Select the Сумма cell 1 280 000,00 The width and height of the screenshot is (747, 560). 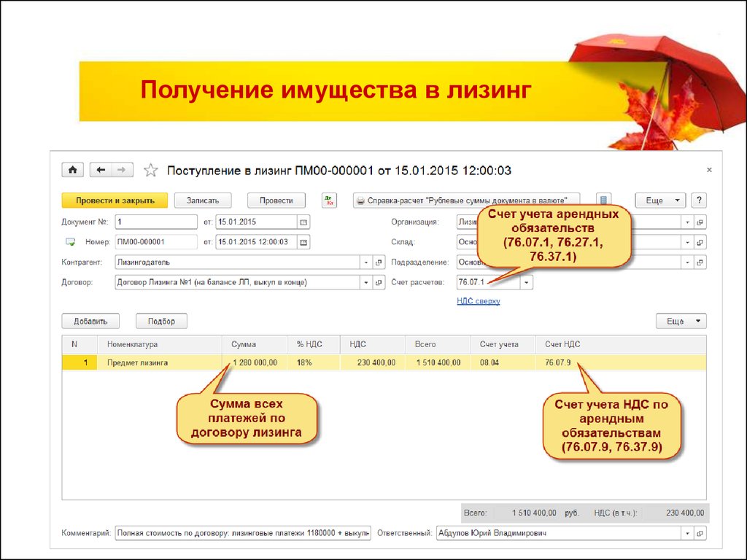(x=255, y=362)
